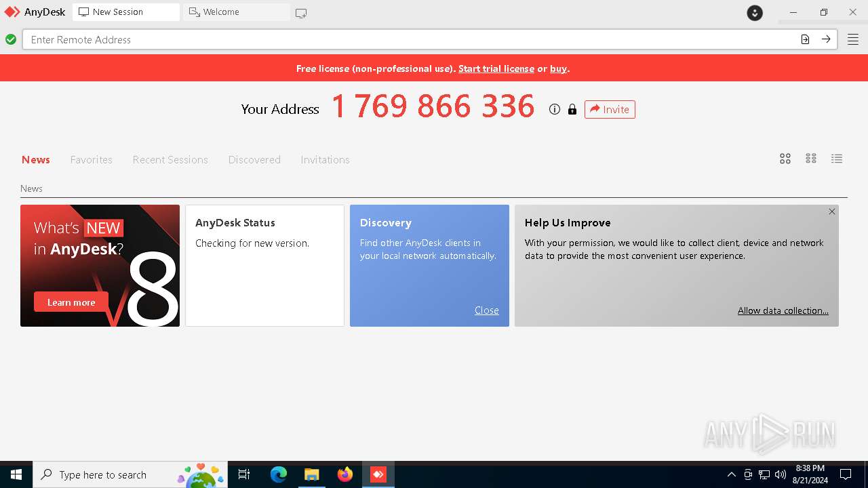Open the Invitations tab
The height and width of the screenshot is (488, 868).
coord(325,160)
